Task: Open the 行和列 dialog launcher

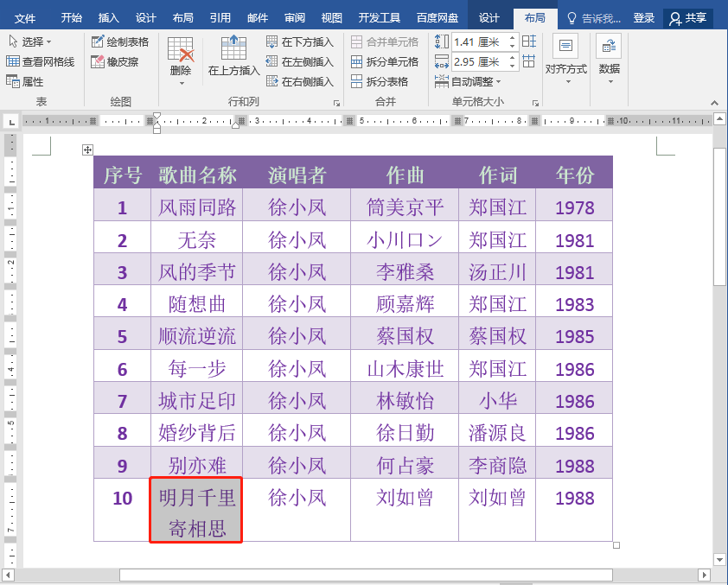Action: [336, 103]
